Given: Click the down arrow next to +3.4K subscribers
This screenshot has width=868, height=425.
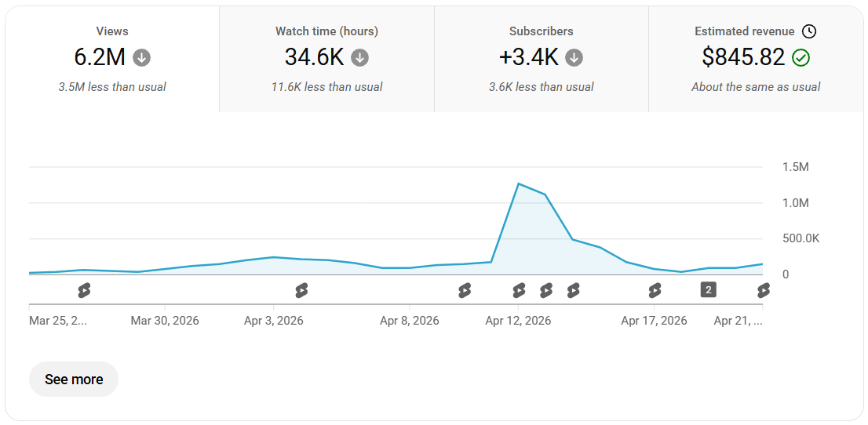Looking at the screenshot, I should [574, 57].
